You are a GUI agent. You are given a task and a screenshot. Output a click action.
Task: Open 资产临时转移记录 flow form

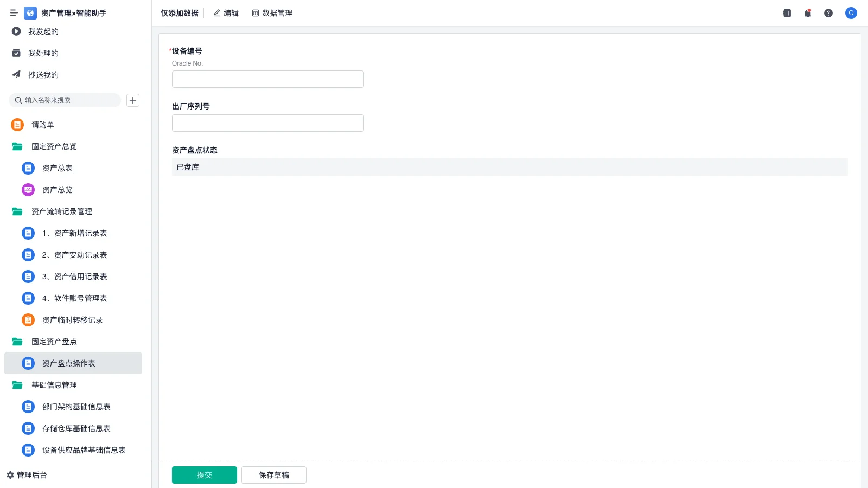point(73,320)
